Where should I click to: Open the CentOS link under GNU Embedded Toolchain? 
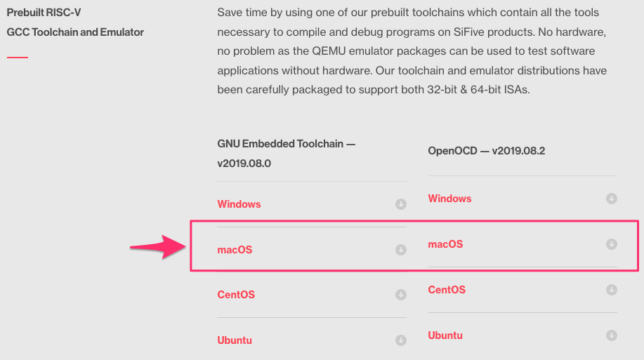[236, 295]
